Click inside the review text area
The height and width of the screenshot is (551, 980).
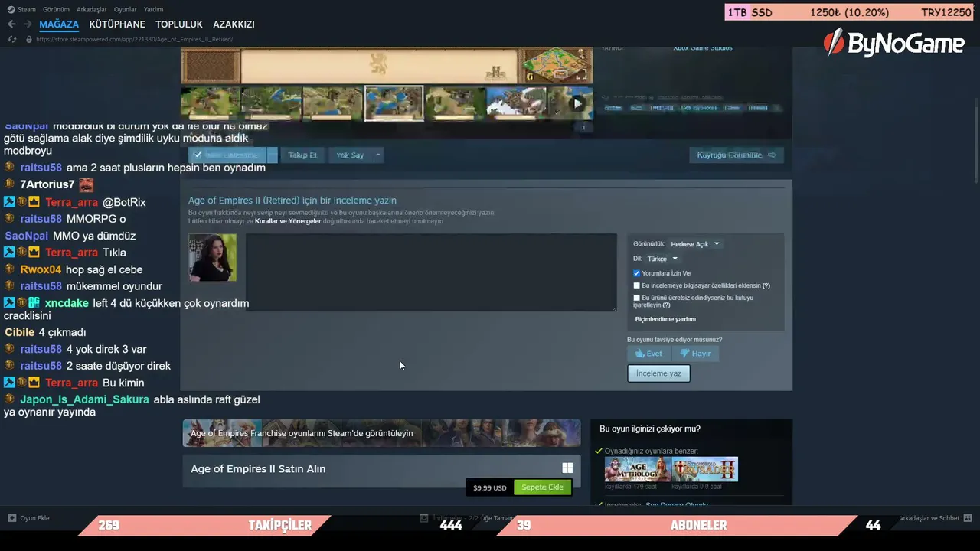pos(431,272)
